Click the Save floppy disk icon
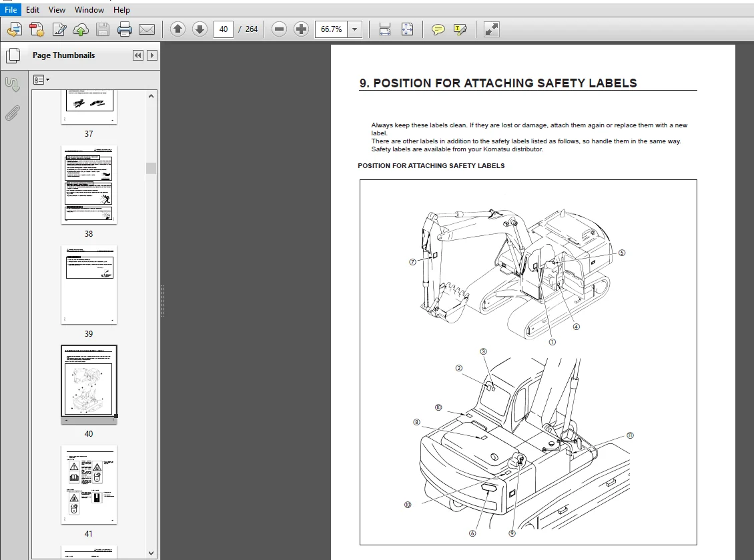This screenshot has height=560, width=754. click(103, 29)
